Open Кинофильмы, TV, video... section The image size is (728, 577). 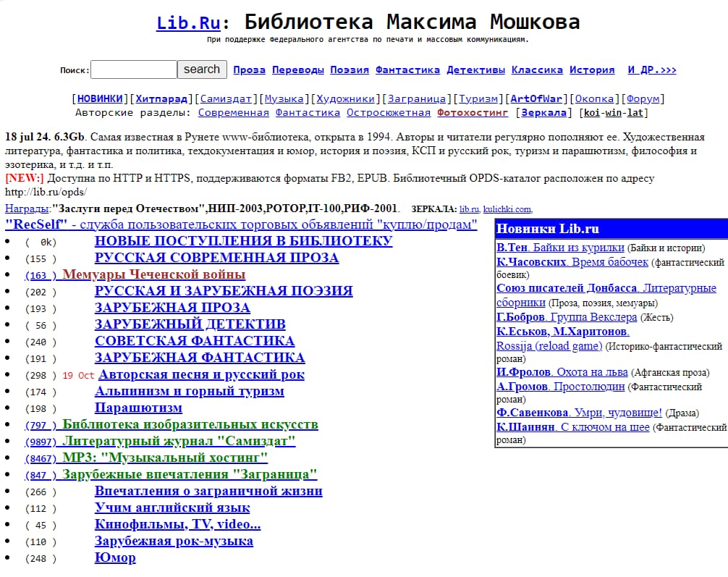(178, 525)
